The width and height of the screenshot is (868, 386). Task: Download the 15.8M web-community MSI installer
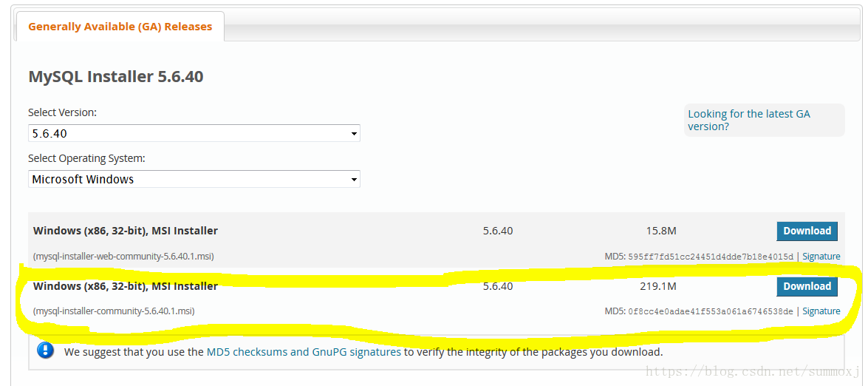coord(807,231)
